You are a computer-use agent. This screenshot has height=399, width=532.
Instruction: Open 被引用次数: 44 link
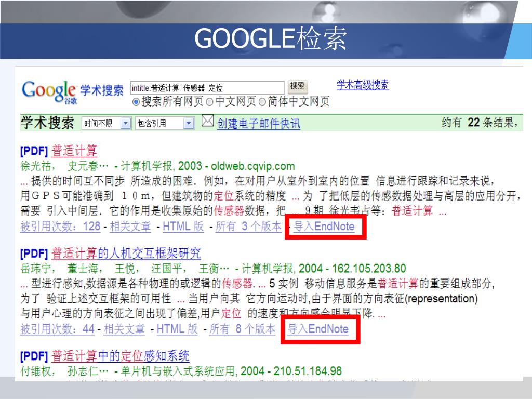pos(57,329)
